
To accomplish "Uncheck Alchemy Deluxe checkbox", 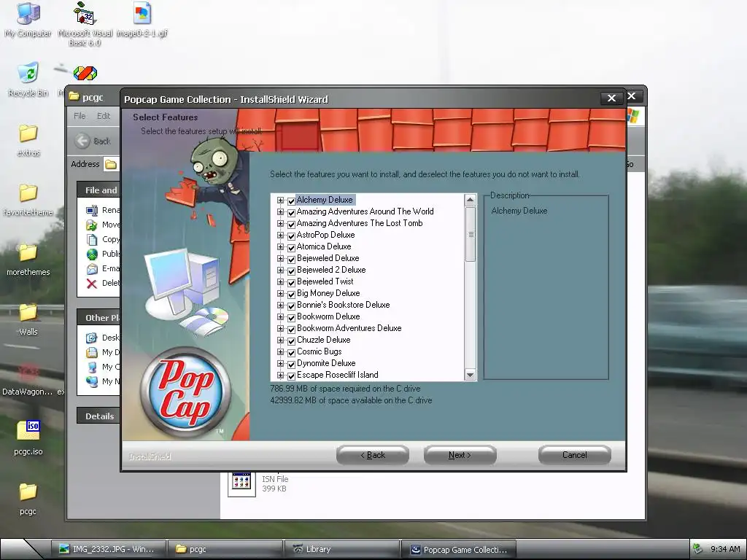I will (291, 201).
